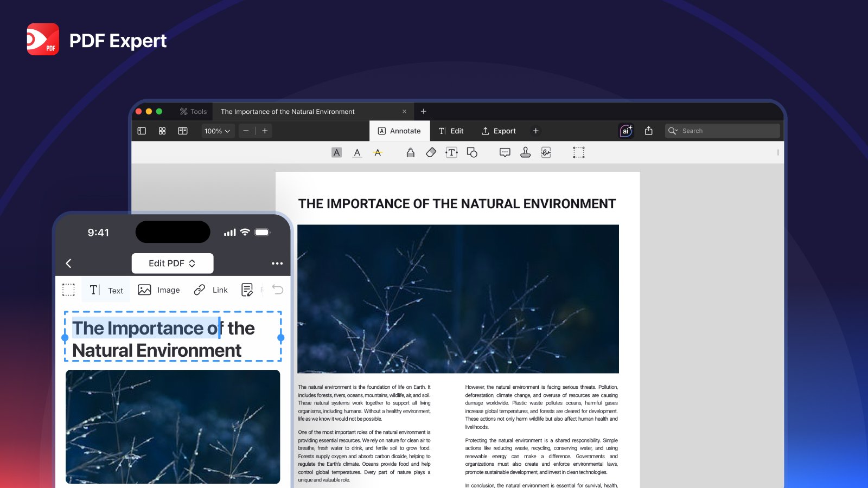868x488 pixels.
Task: Select the eraser tool
Action: click(x=431, y=153)
